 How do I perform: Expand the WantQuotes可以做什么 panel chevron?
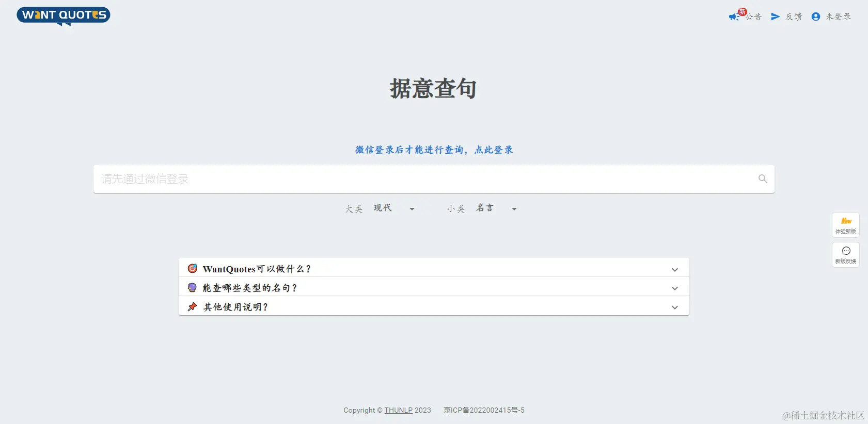point(675,270)
